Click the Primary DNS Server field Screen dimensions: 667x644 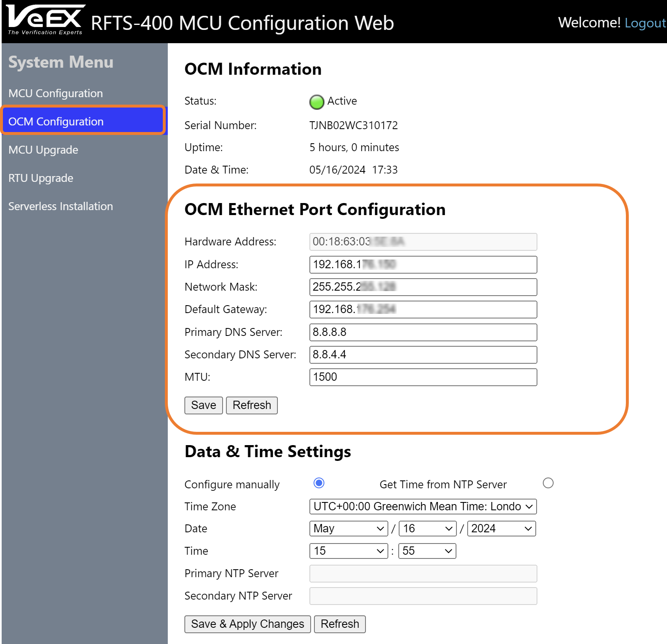[423, 332]
